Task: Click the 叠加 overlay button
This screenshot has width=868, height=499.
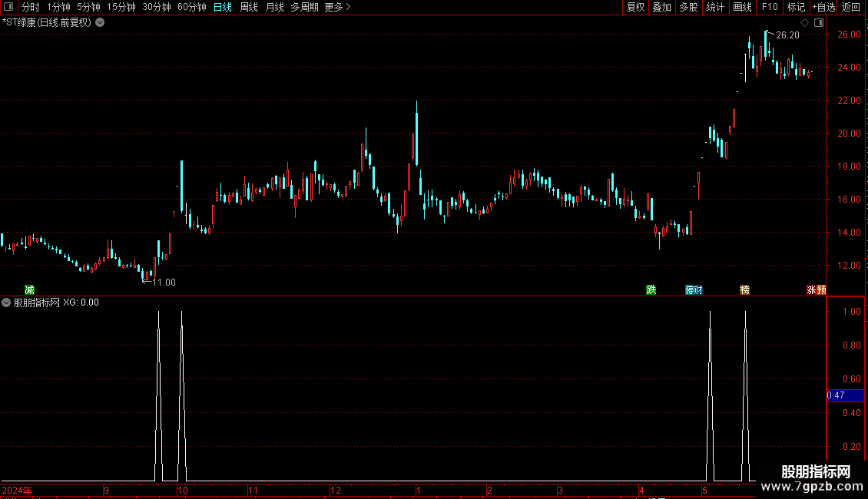Action: [661, 7]
